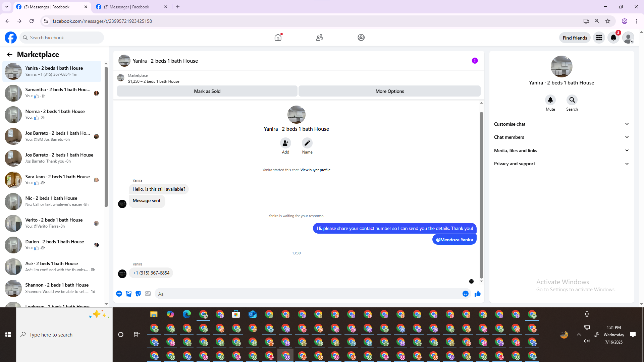This screenshot has width=644, height=362.
Task: Open View buyer profile link
Action: [315, 170]
